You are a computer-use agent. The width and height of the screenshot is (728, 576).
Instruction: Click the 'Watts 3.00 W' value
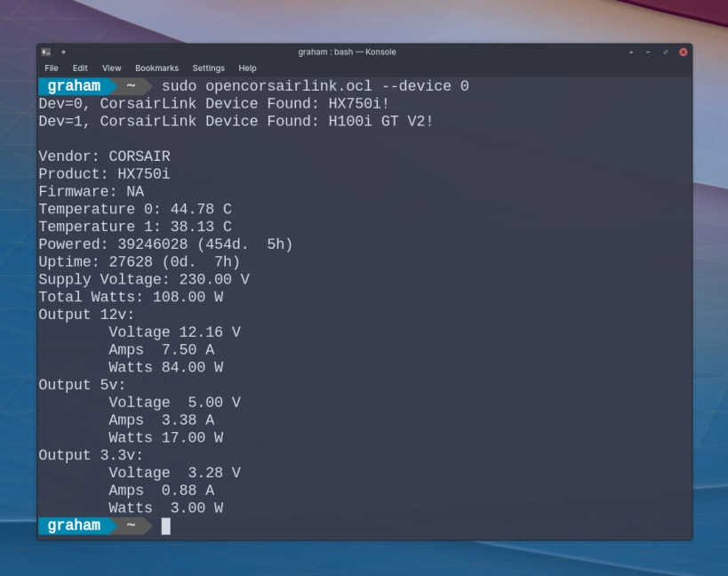(165, 508)
